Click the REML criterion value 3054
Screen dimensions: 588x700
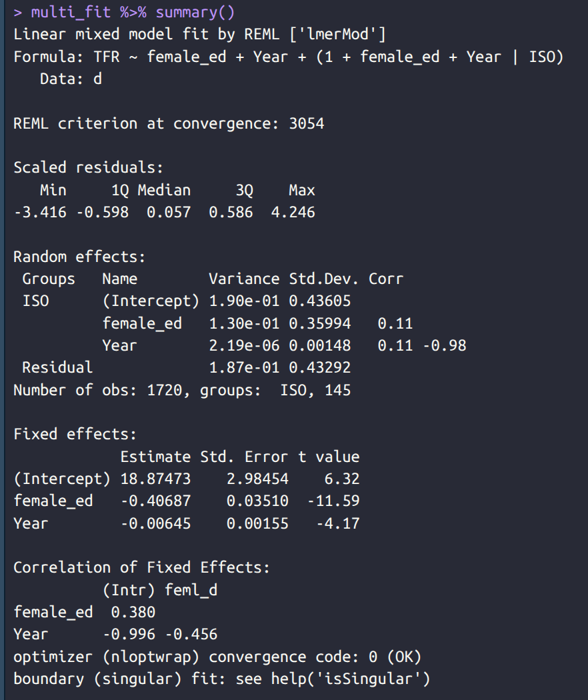[x=307, y=123]
